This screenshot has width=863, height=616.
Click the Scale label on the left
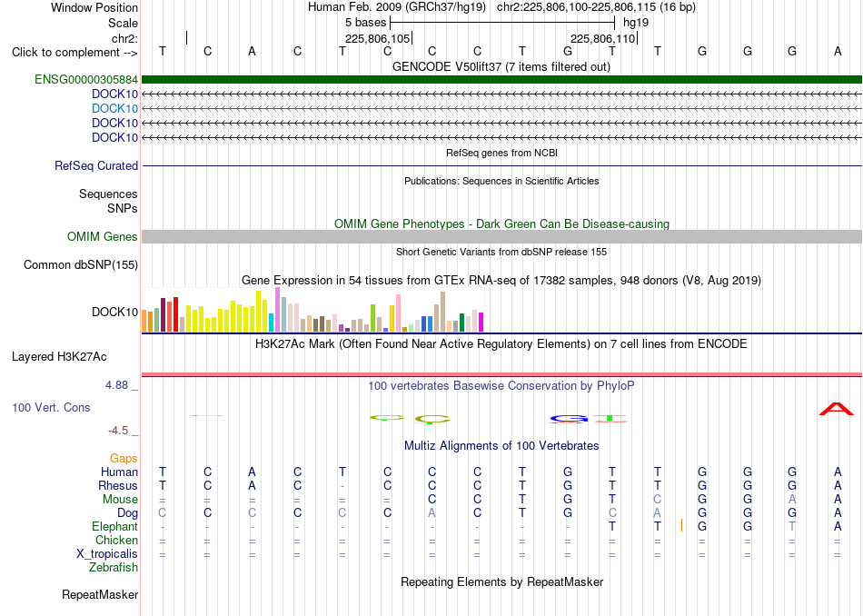click(x=123, y=23)
